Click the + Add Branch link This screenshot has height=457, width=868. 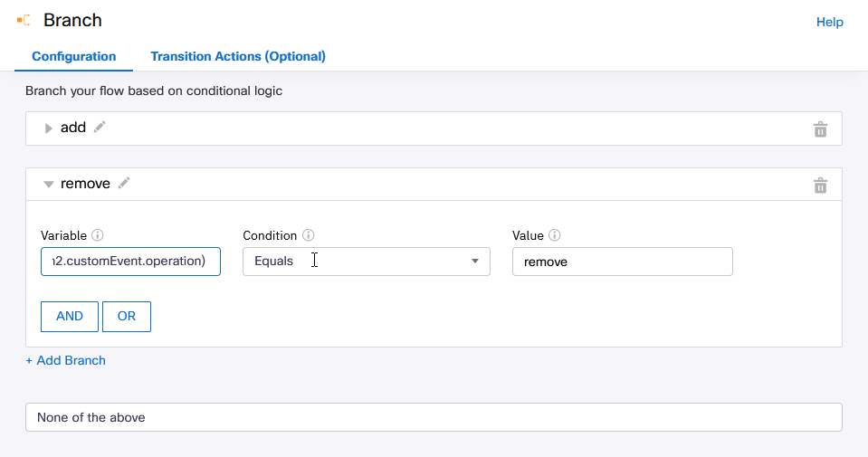65,360
